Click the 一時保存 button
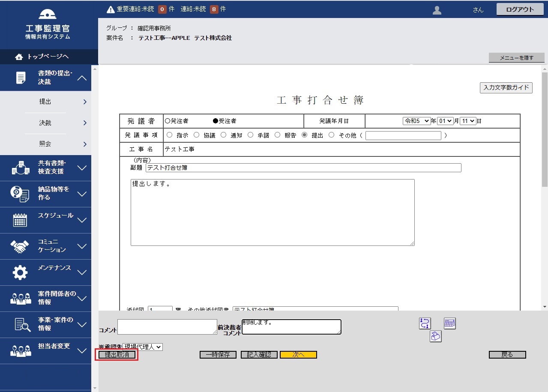 coord(218,355)
